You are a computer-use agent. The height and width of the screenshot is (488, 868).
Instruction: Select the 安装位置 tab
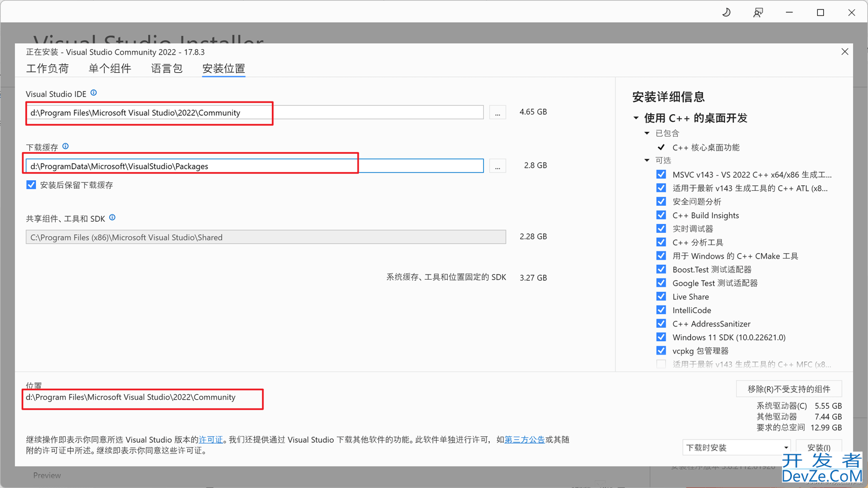click(x=223, y=68)
